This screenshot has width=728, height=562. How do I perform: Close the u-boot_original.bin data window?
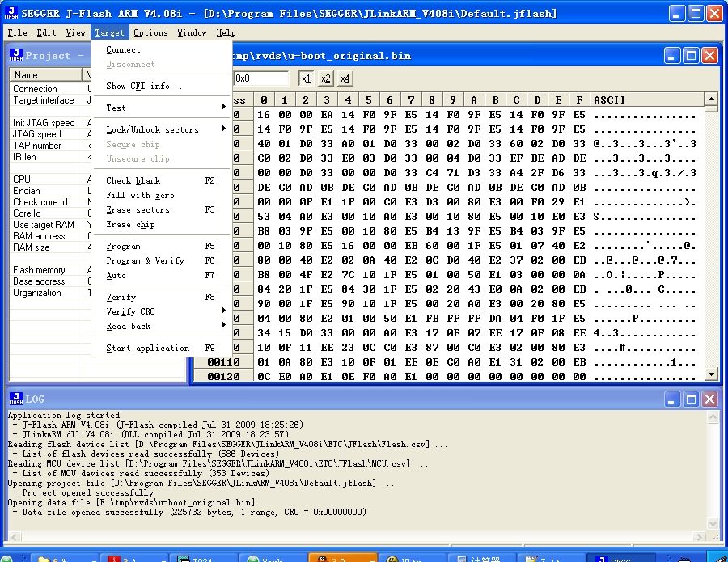(709, 56)
